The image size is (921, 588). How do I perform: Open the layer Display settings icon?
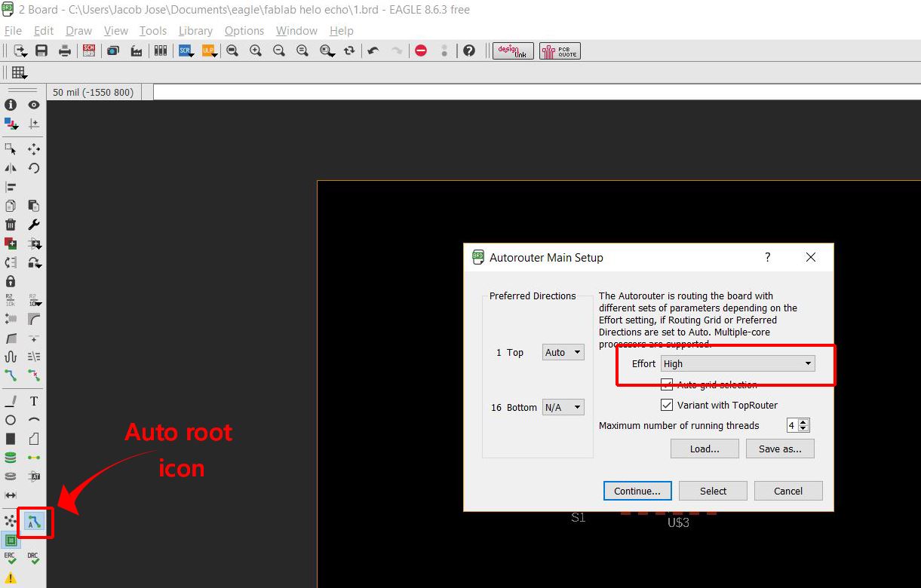(x=11, y=124)
